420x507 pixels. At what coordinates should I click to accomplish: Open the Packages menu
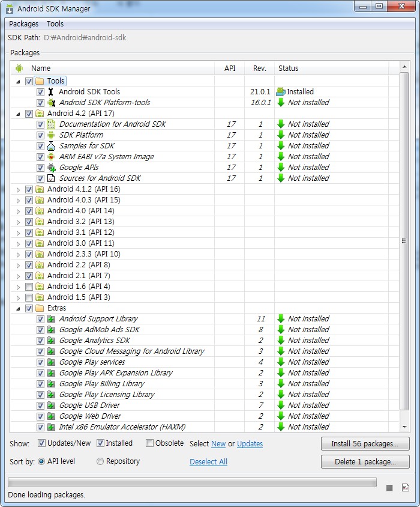[23, 24]
